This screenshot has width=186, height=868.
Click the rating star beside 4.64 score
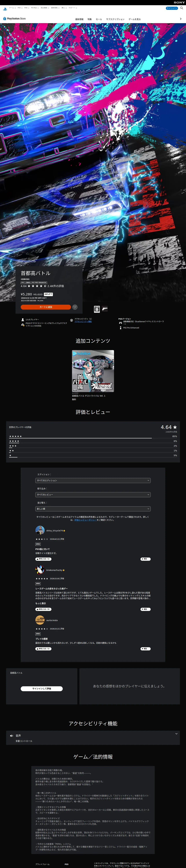[x=175, y=427]
